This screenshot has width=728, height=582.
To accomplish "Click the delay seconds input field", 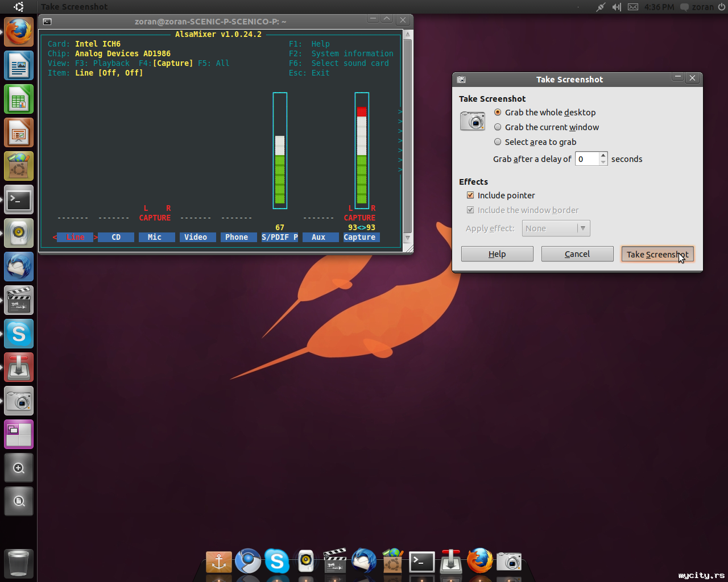I will coord(587,159).
